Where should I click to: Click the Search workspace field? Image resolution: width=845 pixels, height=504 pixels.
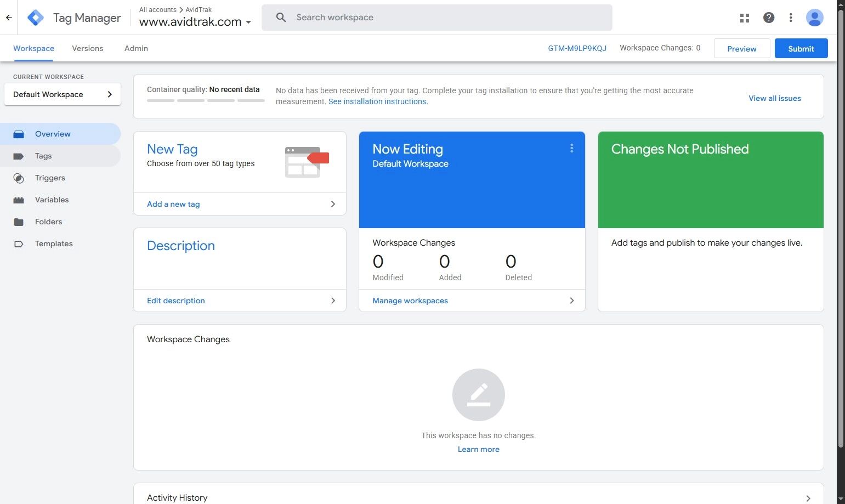[x=384, y=17]
